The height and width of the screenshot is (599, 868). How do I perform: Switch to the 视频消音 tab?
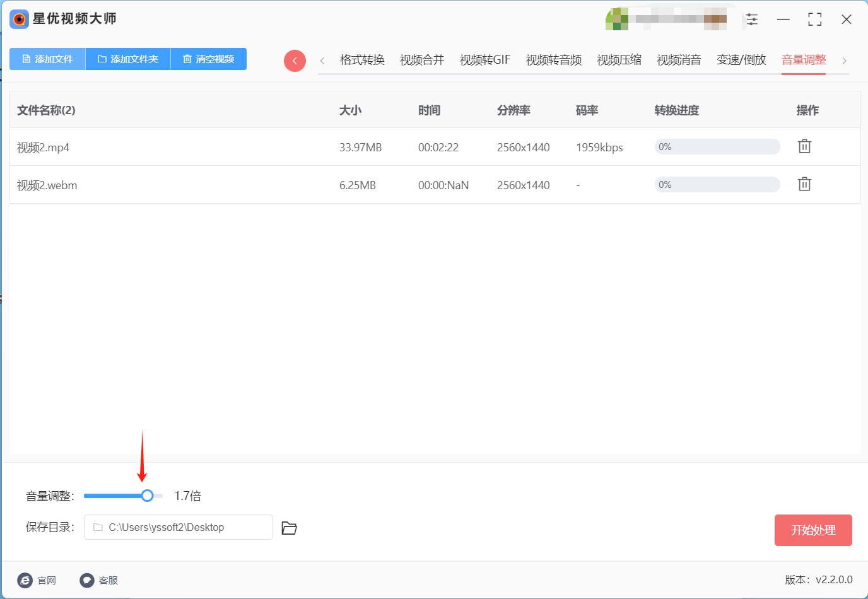pos(679,60)
